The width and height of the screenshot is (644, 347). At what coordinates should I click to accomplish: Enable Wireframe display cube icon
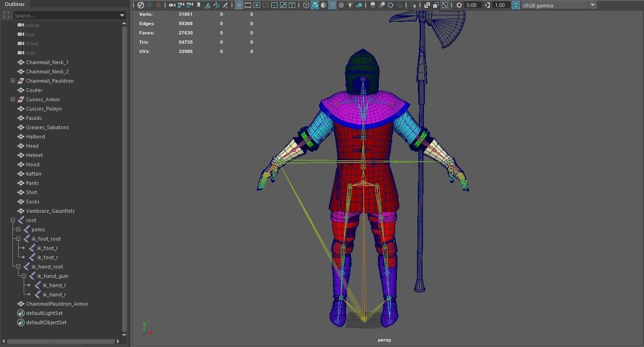click(306, 5)
